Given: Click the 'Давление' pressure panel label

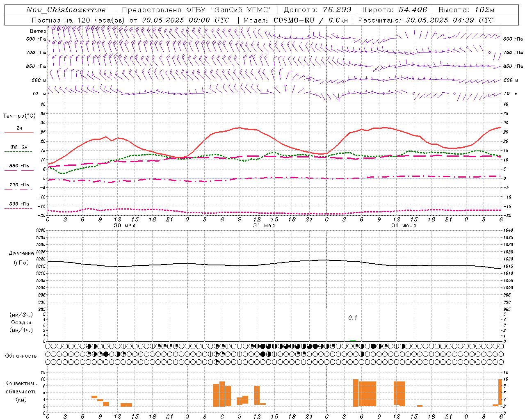Looking at the screenshot, I should tap(21, 253).
